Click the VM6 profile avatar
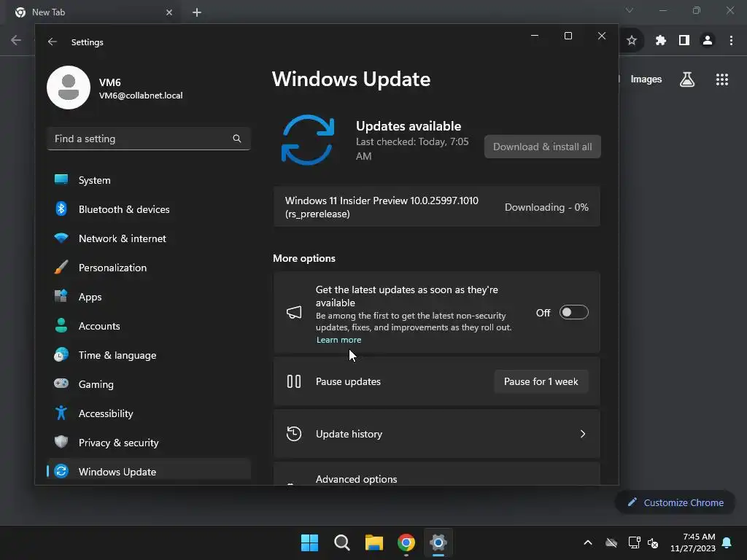This screenshot has height=560, width=747. pyautogui.click(x=69, y=87)
